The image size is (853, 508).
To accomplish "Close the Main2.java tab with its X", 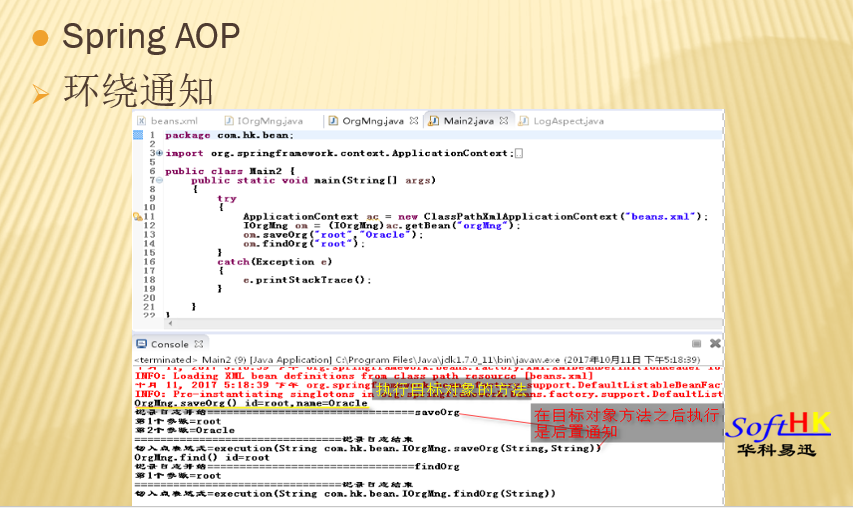I will (504, 121).
